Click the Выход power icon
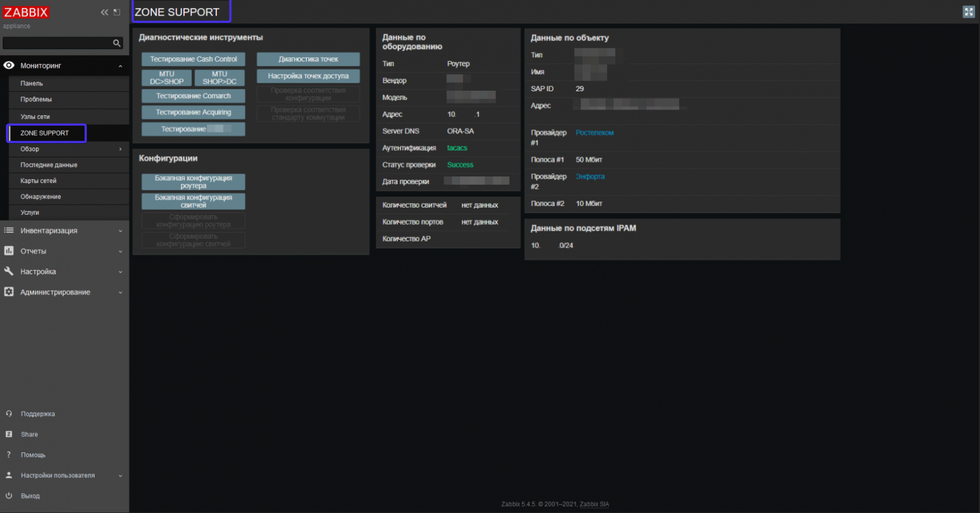 [x=8, y=495]
